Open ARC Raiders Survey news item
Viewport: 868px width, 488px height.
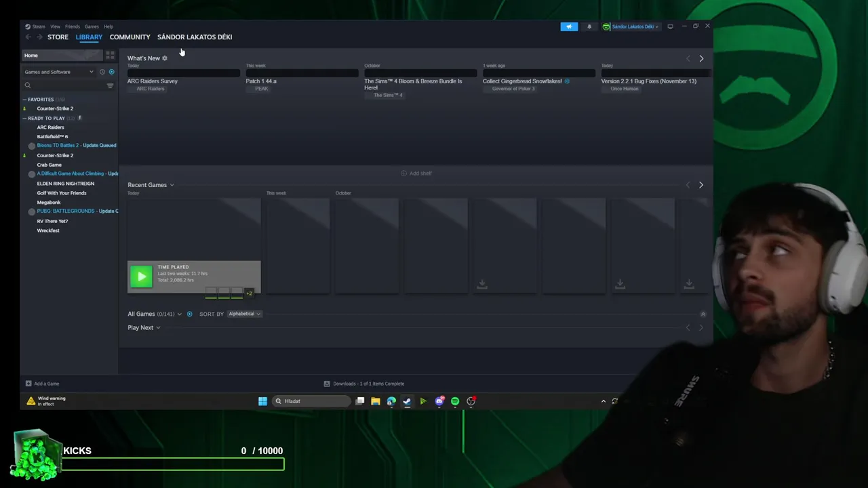(x=153, y=81)
